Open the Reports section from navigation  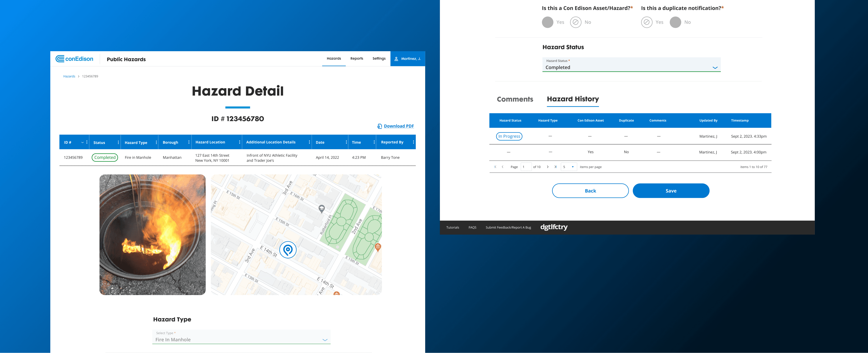click(356, 59)
